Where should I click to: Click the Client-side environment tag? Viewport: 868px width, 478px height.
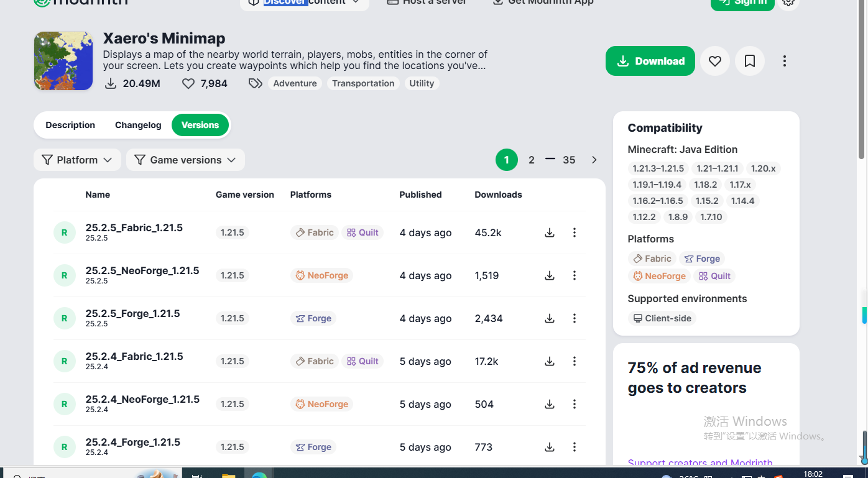(662, 318)
